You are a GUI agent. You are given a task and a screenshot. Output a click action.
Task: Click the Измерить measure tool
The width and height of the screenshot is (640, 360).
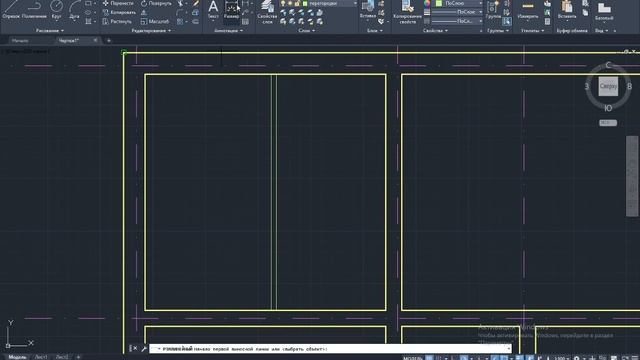[528, 10]
